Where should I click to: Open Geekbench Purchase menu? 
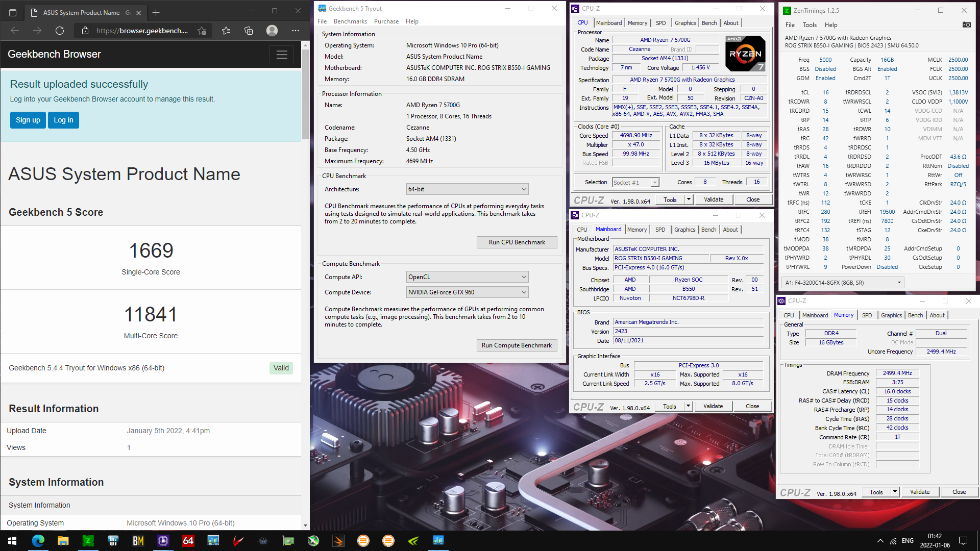point(386,21)
